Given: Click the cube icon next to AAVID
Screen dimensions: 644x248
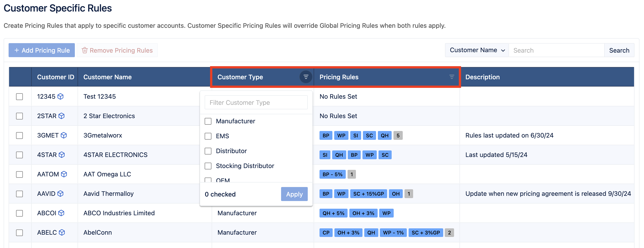Looking at the screenshot, I should point(61,194).
